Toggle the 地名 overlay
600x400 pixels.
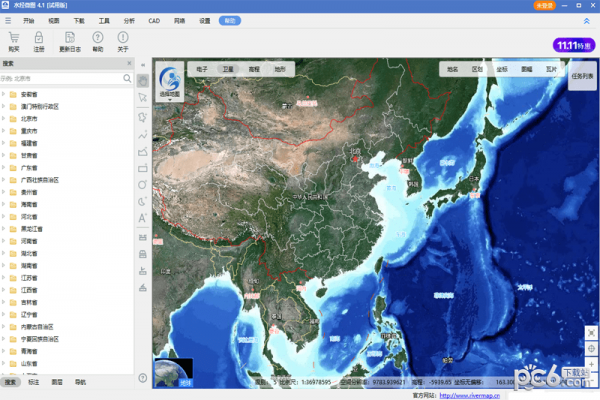point(453,69)
